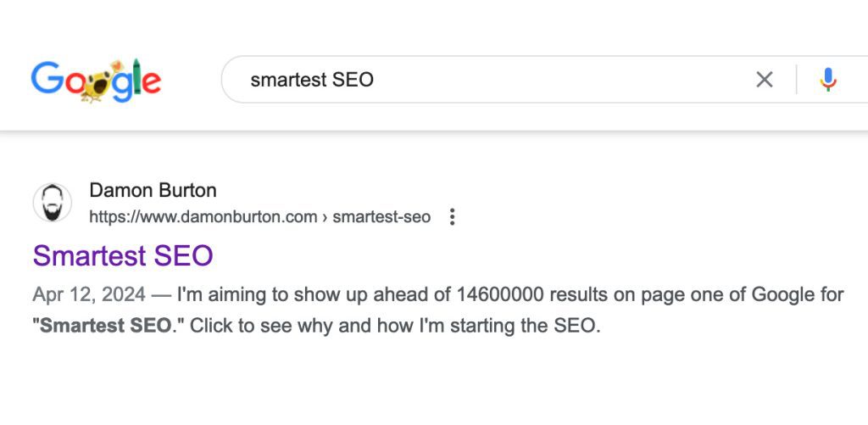Click Damon Burton's bearded avatar favicon
This screenshot has height=425, width=868.
point(53,203)
